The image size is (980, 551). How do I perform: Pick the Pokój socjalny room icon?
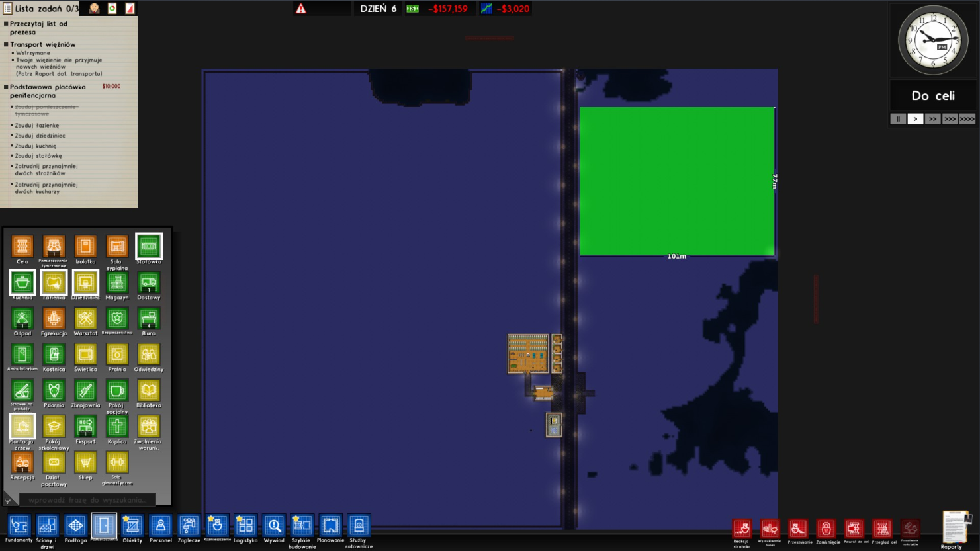[117, 390]
